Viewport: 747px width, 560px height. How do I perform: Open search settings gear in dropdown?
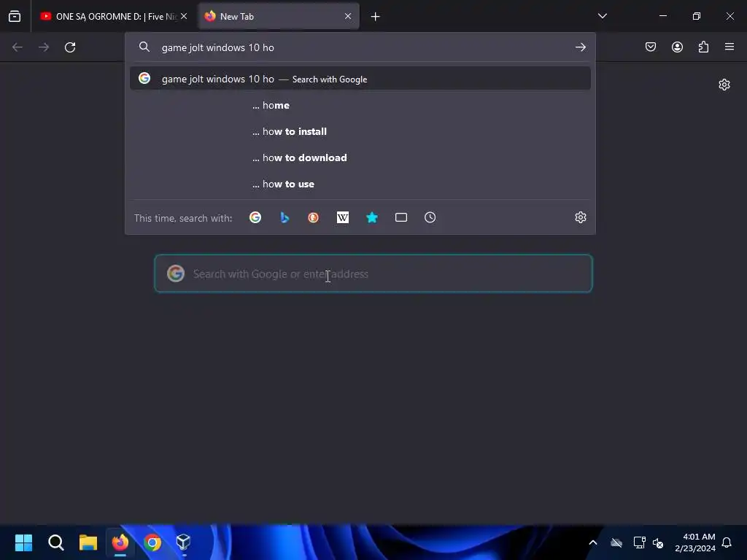(580, 217)
